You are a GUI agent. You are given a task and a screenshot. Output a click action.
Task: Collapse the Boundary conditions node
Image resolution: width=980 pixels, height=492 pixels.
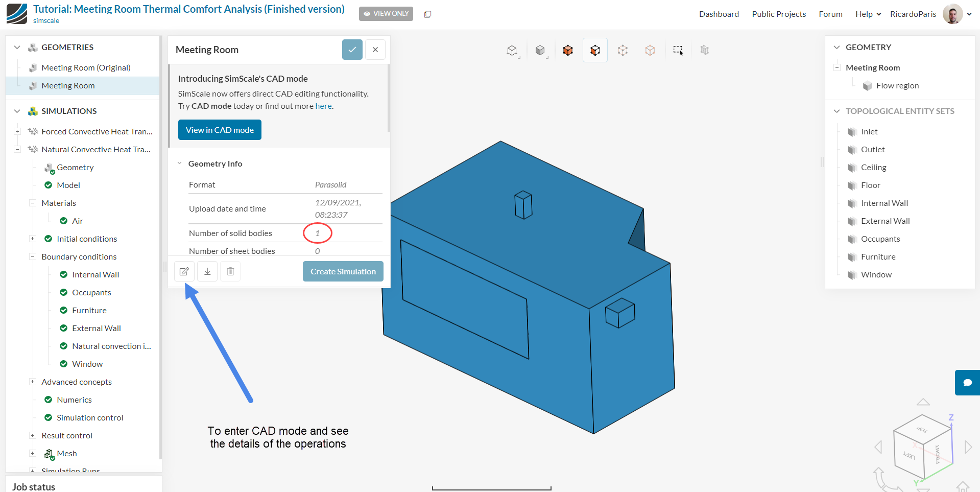coord(33,256)
